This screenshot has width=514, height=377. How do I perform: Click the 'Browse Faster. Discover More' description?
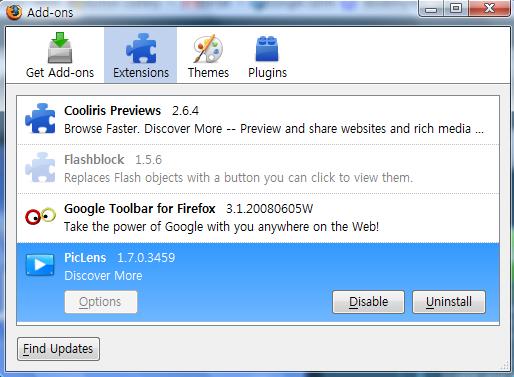click(x=274, y=129)
